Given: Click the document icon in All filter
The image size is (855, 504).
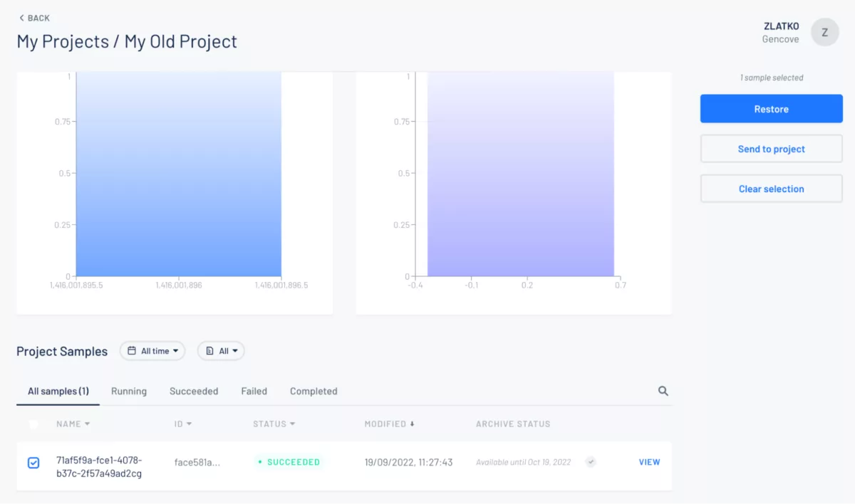Looking at the screenshot, I should [209, 351].
